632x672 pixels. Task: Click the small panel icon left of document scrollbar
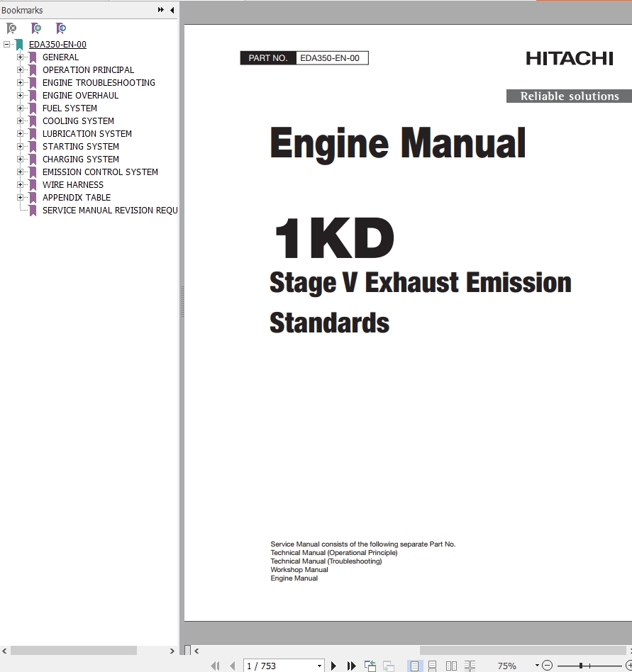coord(187,650)
